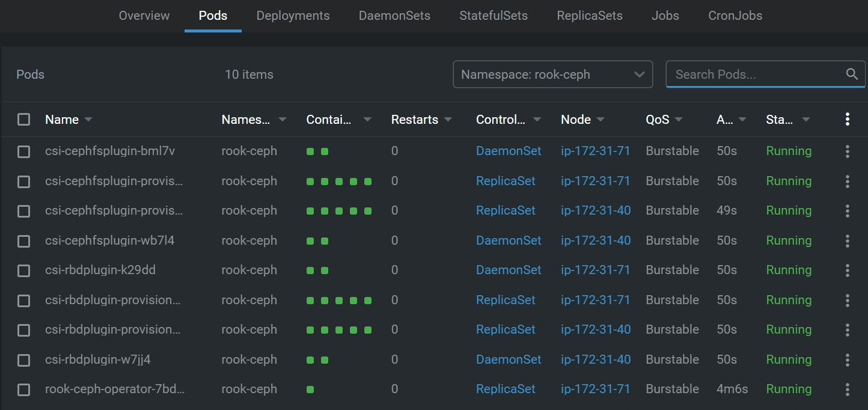The width and height of the screenshot is (868, 410).
Task: Switch to the StatefulSets tab
Action: pos(494,16)
